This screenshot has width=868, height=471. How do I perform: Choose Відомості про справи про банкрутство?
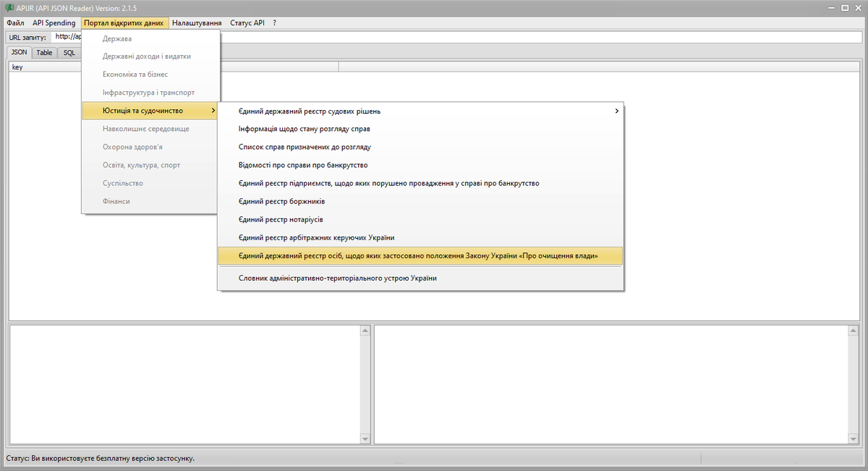click(x=420, y=165)
